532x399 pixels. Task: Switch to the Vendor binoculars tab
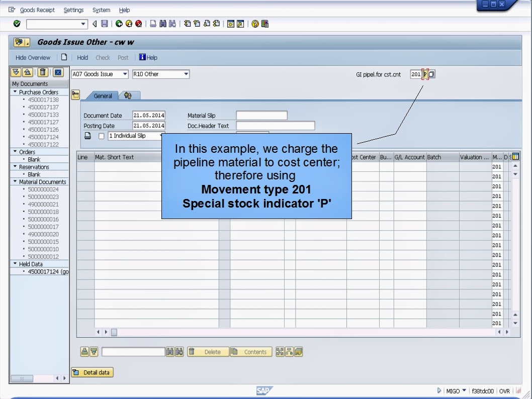(128, 95)
